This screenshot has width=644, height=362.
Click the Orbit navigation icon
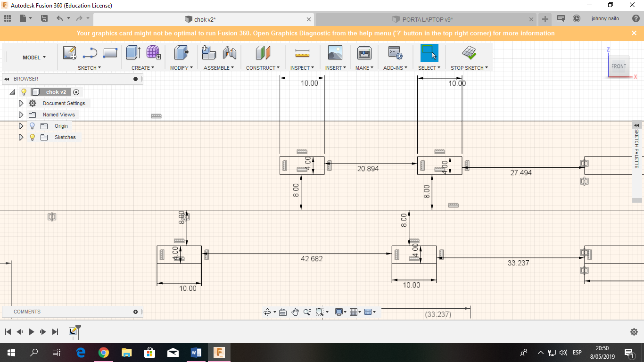268,312
